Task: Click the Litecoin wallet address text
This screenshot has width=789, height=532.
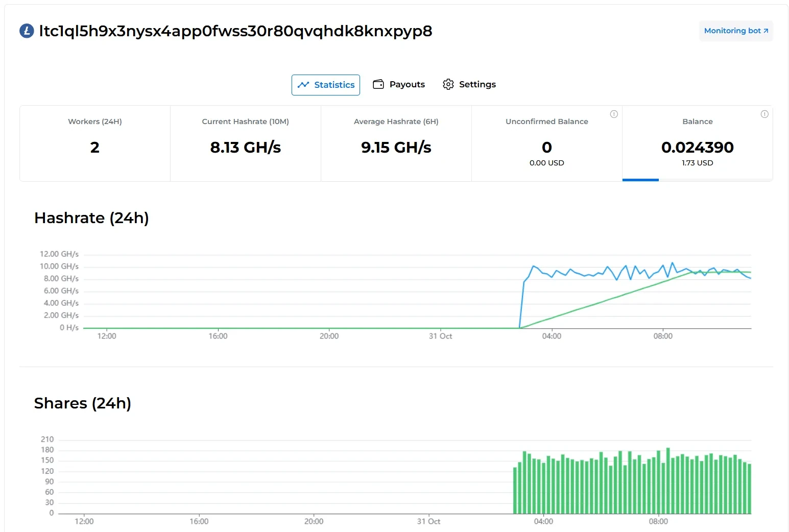Action: 235,31
